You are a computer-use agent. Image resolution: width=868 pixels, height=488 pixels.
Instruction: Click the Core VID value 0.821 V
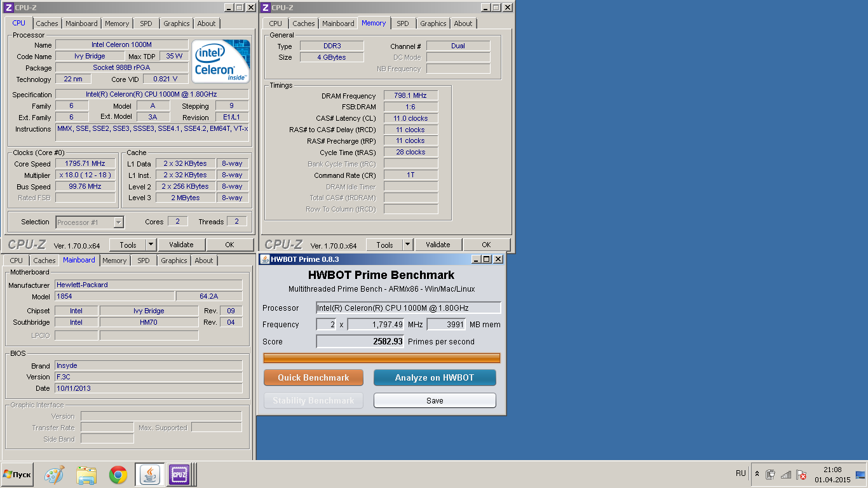click(165, 79)
